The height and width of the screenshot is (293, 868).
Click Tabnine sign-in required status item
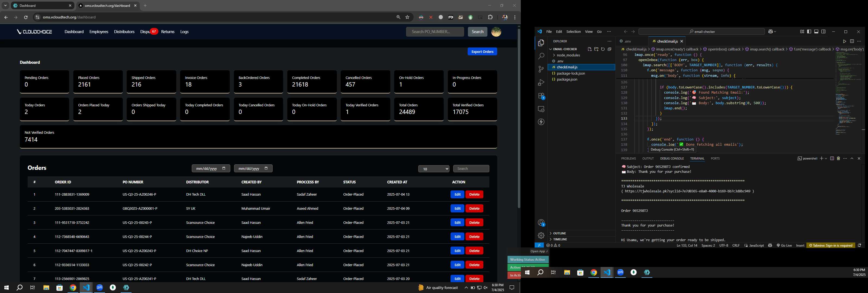pyautogui.click(x=831, y=246)
